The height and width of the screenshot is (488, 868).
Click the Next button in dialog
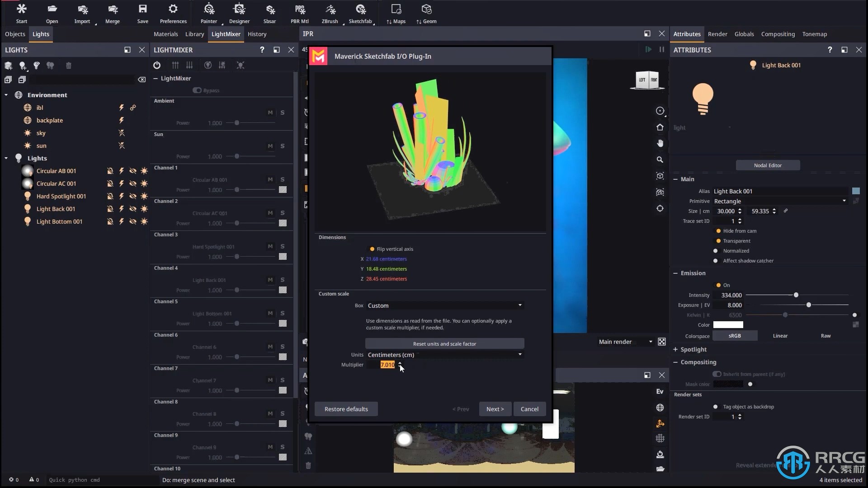[495, 409]
